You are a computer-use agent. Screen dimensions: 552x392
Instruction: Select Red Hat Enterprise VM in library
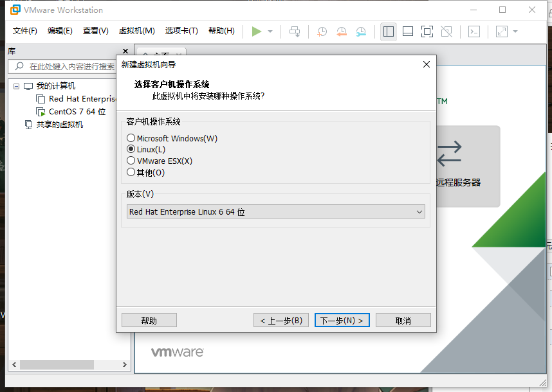82,99
